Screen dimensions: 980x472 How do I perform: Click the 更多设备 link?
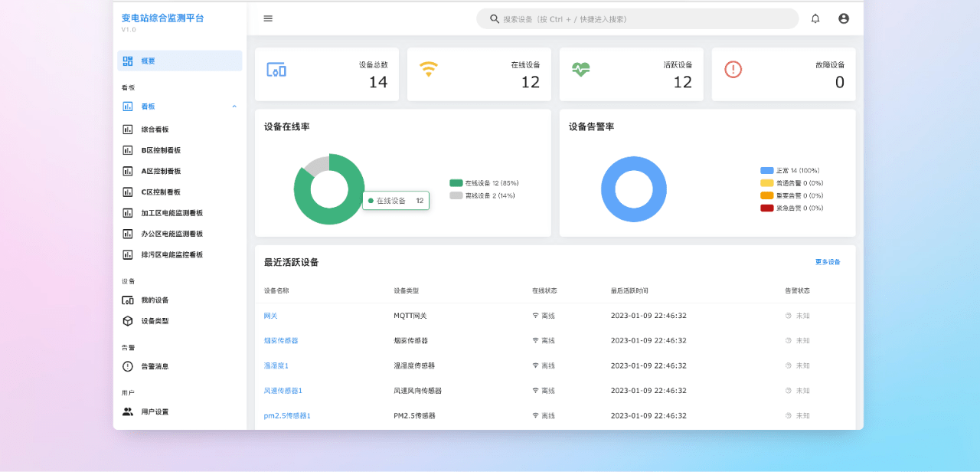tap(828, 262)
